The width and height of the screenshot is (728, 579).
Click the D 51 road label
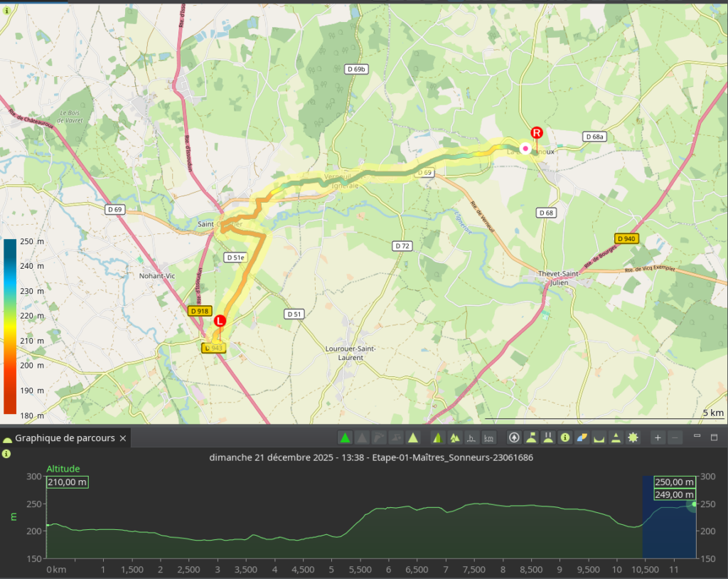pos(294,314)
